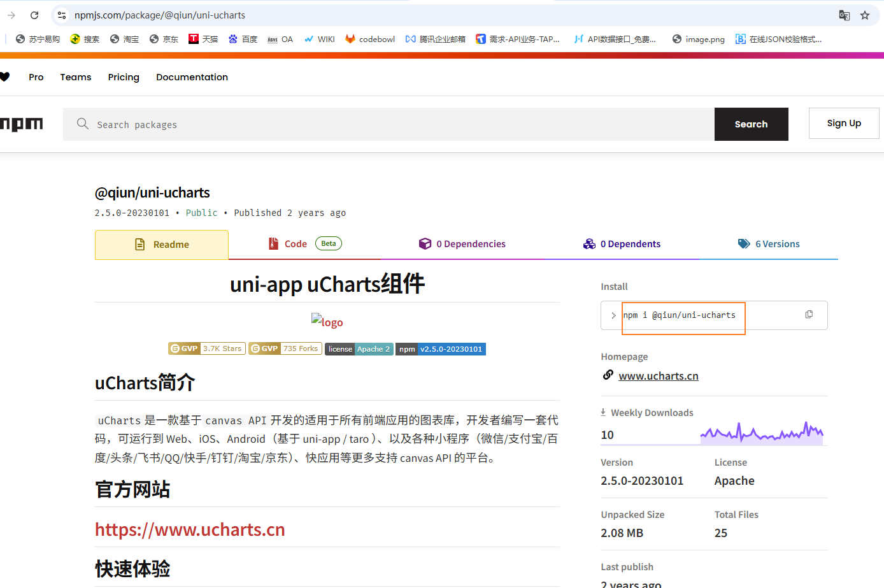Click the Apache 2 license badge
884x588 pixels.
pos(359,348)
